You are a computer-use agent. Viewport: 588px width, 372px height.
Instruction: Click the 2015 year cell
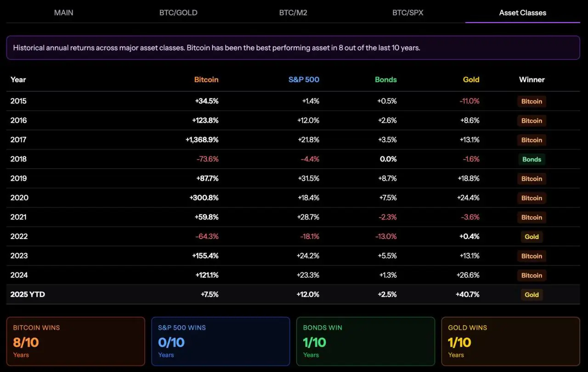(19, 101)
